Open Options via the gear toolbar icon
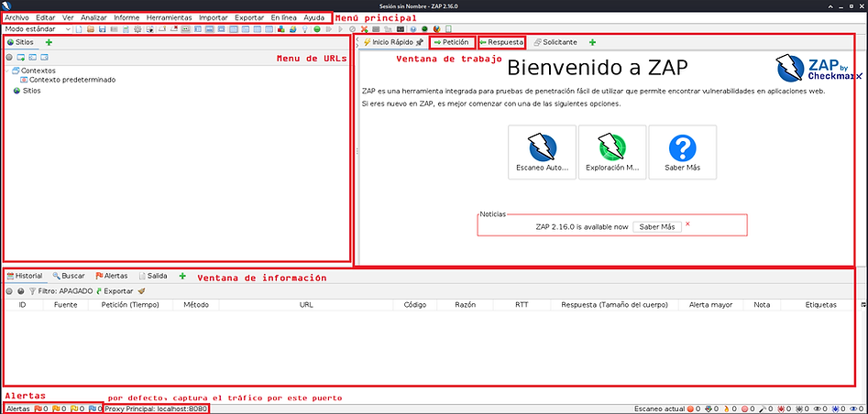This screenshot has height=414, width=868. pos(137,28)
